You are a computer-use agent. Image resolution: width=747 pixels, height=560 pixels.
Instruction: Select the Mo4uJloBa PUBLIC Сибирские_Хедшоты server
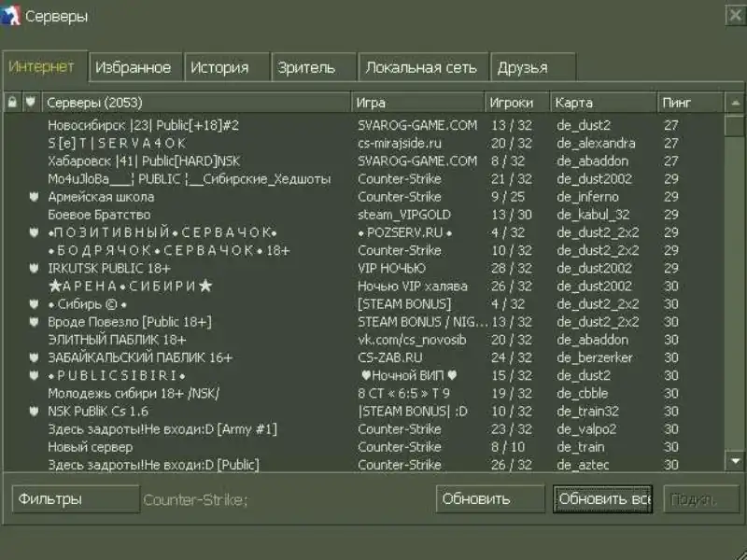point(364,179)
